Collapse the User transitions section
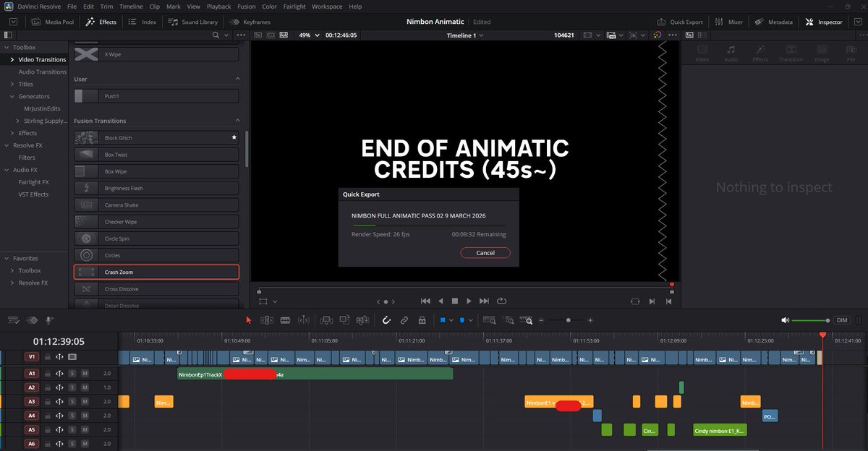The width and height of the screenshot is (868, 451). point(238,79)
